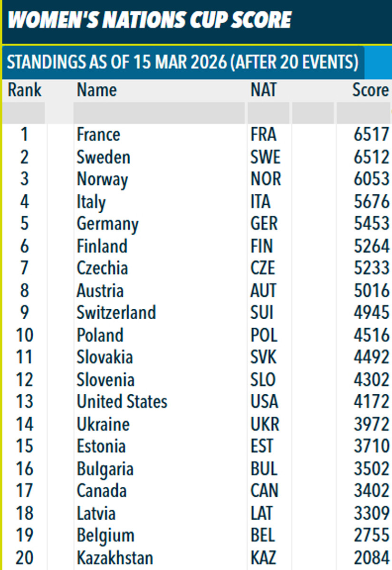This screenshot has width=392, height=570.
Task: Sort by the Score column header
Action: coord(370,90)
